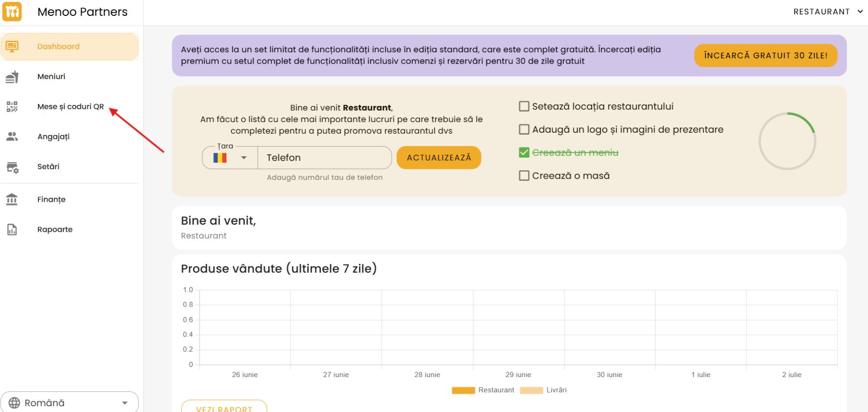Click the Rapoarte chart document icon
868x412 pixels.
point(12,229)
